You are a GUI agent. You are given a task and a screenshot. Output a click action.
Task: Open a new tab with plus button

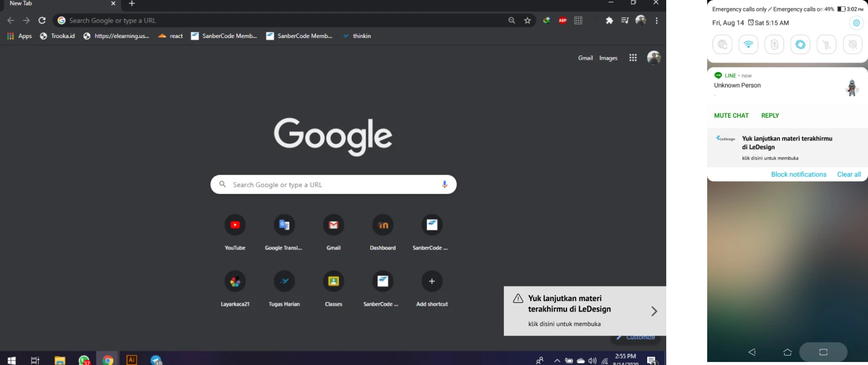pos(132,3)
